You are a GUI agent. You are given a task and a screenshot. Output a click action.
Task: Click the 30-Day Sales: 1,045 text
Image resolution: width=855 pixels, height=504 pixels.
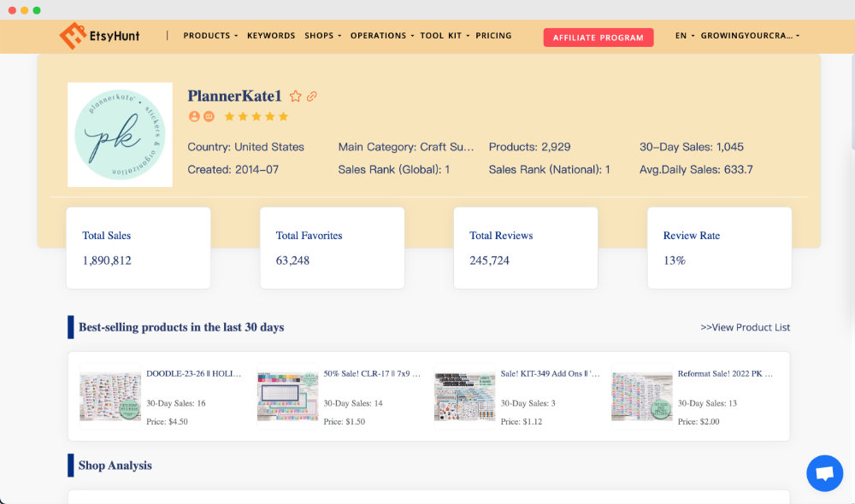(x=692, y=147)
